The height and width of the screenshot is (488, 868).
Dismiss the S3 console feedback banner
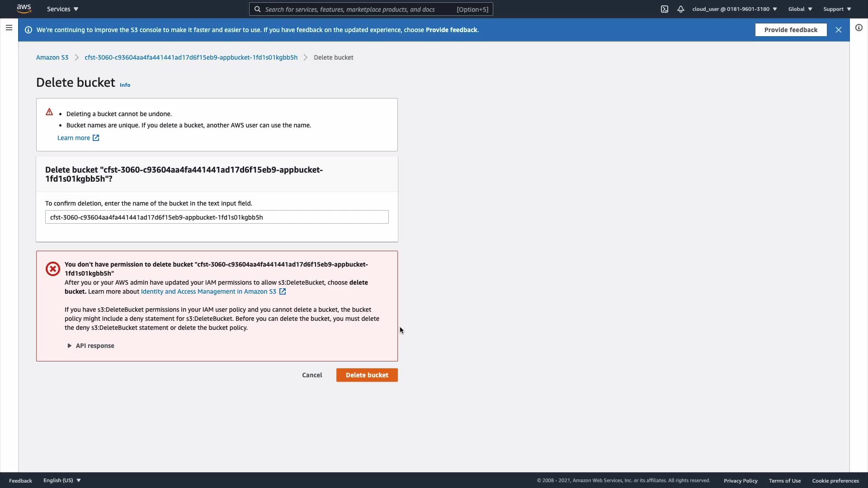point(838,30)
